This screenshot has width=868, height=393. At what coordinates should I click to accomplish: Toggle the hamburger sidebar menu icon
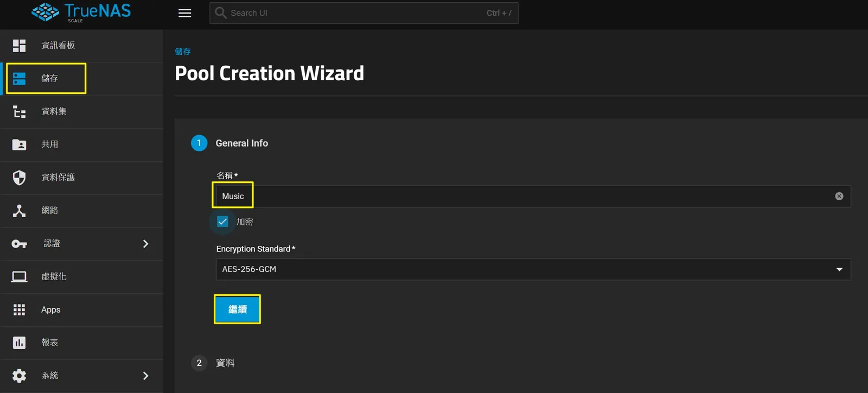point(185,13)
